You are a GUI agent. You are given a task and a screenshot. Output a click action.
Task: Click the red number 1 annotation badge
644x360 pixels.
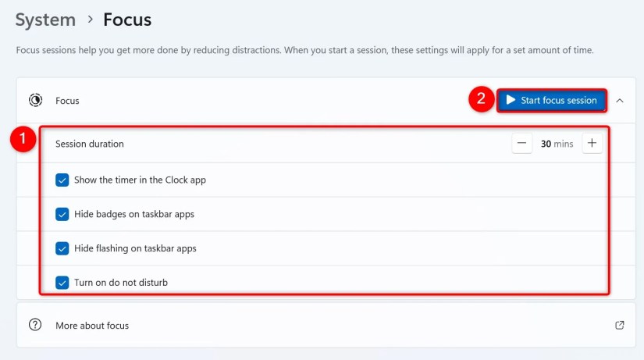point(23,140)
